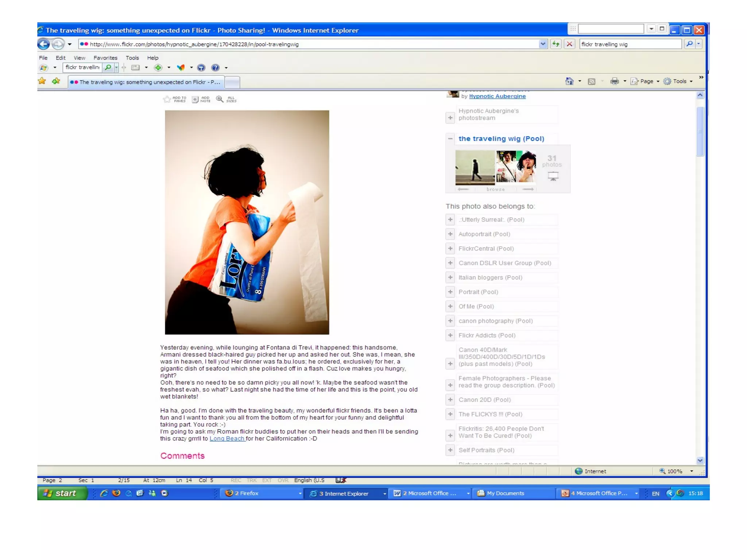
Task: Click the All Sizes magnifier icon
Action: 220,99
